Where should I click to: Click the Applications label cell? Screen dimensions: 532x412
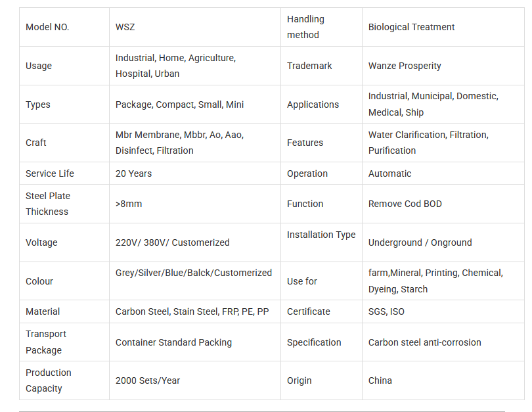coord(313,104)
